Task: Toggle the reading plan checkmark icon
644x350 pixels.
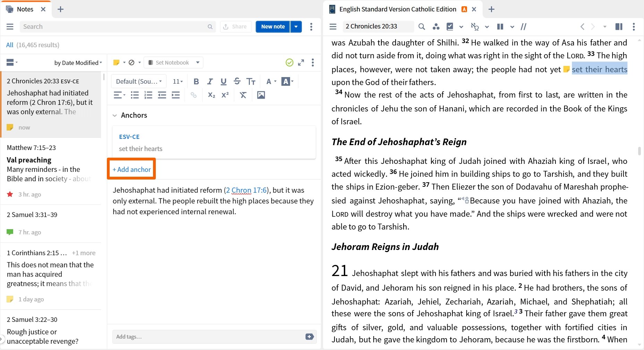Action: coord(450,27)
